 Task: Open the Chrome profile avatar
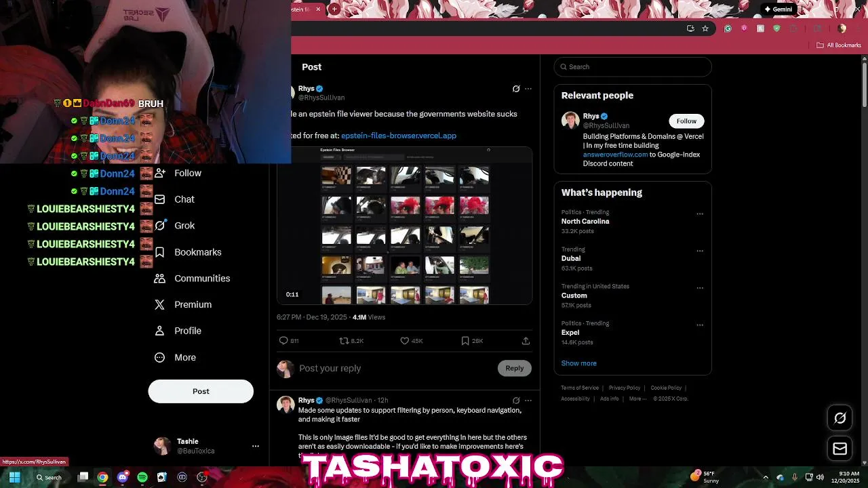pos(842,28)
